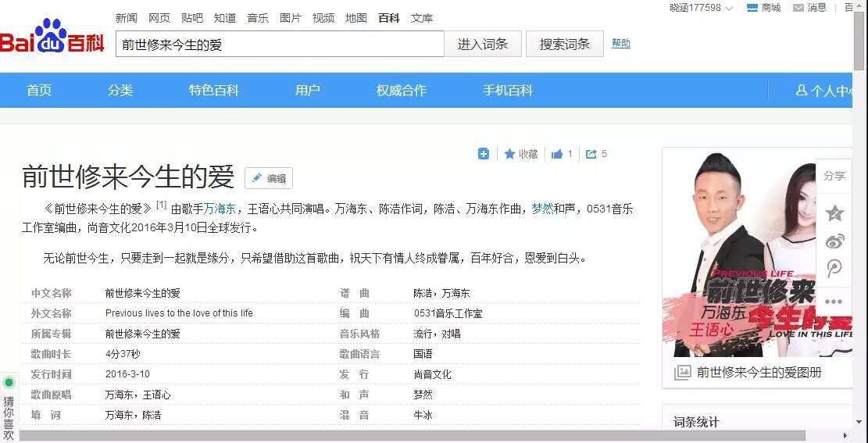Click the 编辑 edit button beside title
868x443 pixels.
point(268,178)
